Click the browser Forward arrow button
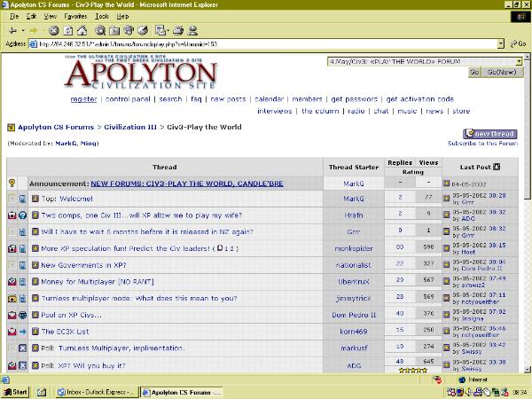This screenshot has height=399, width=532. [34, 31]
